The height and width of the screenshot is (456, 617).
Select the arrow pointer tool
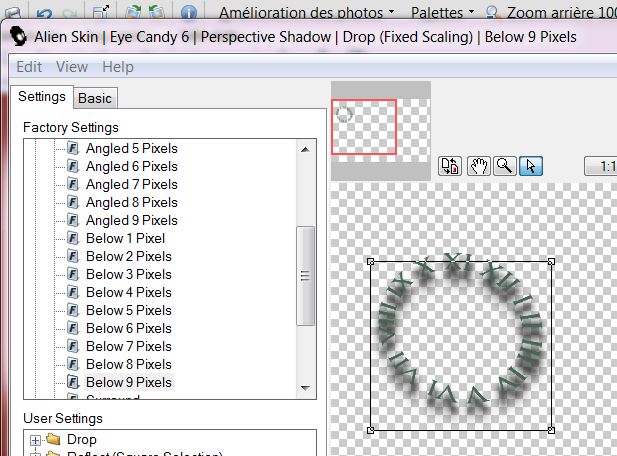click(531, 166)
